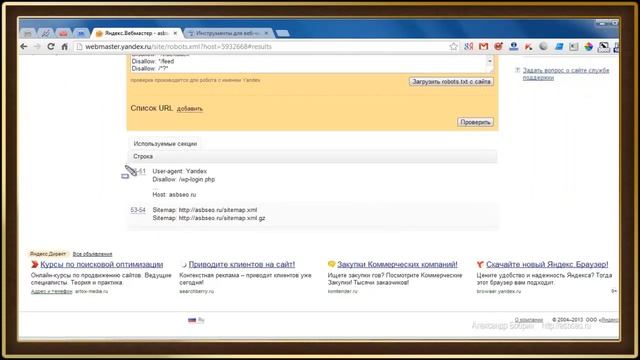Click the Проверить button
Screen dimensions: 640x360
(475, 122)
